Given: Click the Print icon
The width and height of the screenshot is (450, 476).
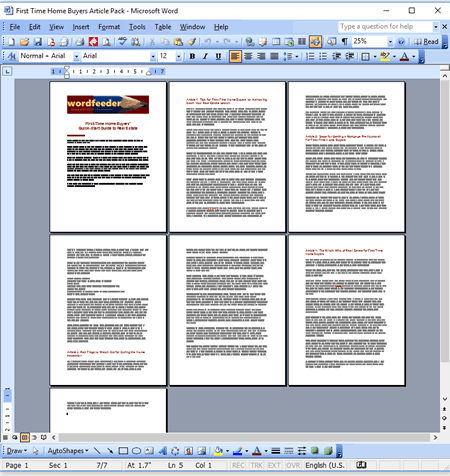Looking at the screenshot, I should coord(80,42).
